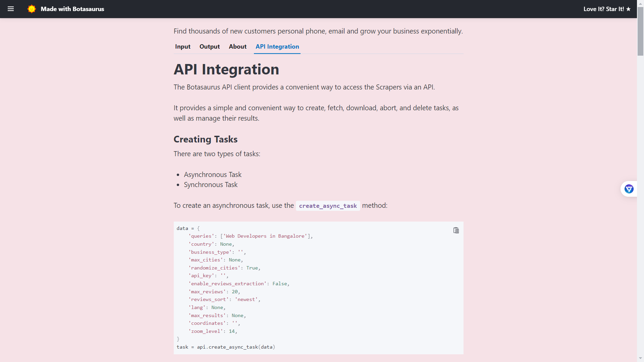644x362 pixels.
Task: Click the hamburger menu icon
Action: point(11,9)
